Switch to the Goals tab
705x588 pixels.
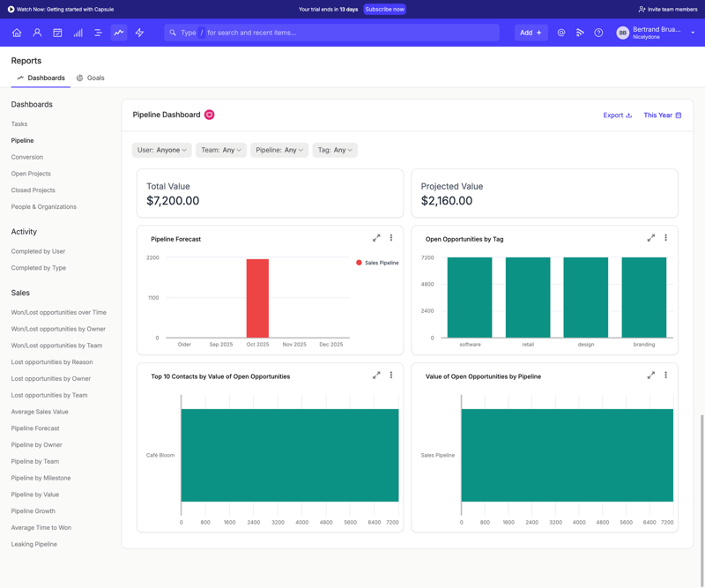93,78
